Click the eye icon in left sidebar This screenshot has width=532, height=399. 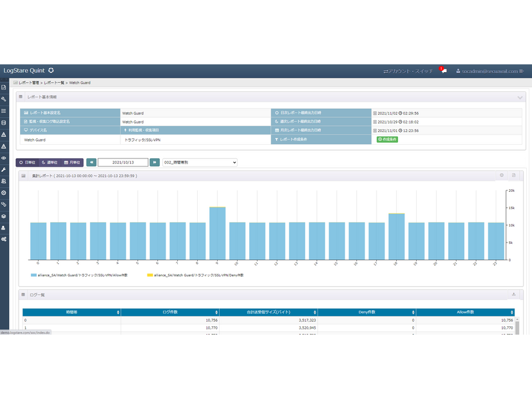[x=4, y=158]
